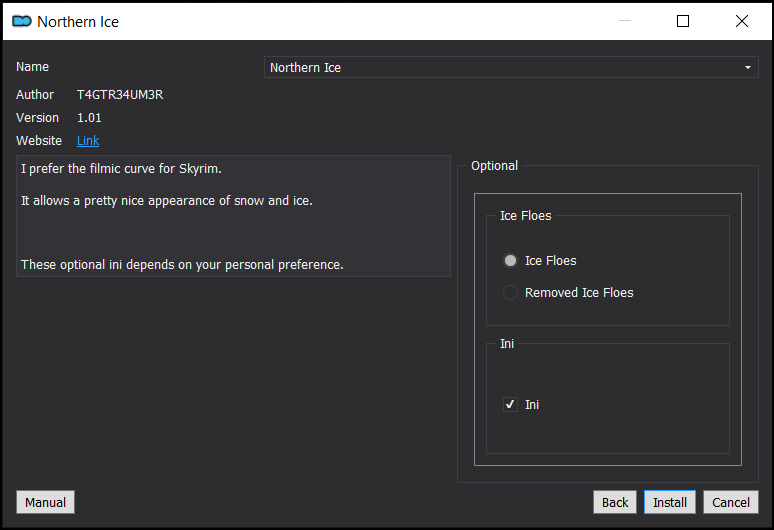The width and height of the screenshot is (774, 530).
Task: Click the Mod Organizer icon in title bar
Action: tap(22, 21)
